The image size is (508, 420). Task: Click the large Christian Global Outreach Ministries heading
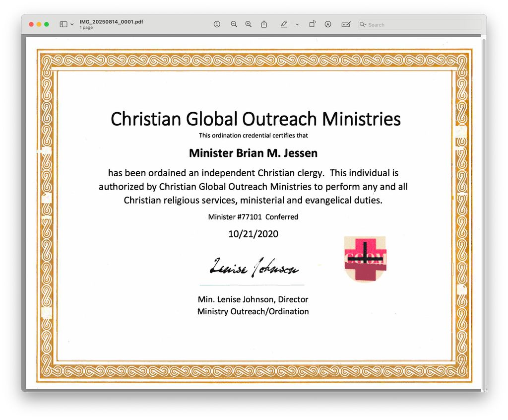click(255, 119)
